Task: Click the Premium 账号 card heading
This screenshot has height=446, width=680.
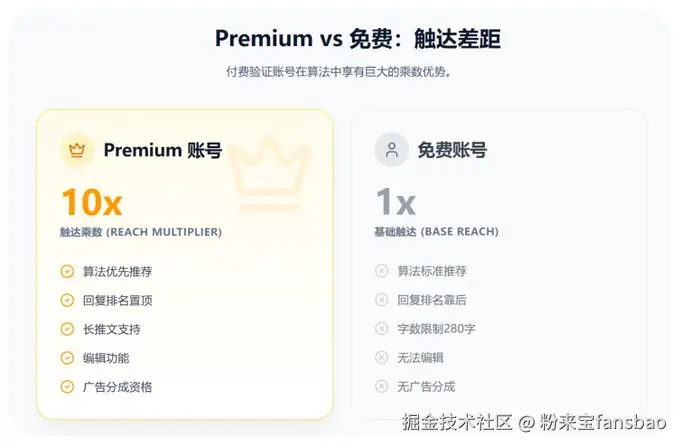Action: (163, 150)
